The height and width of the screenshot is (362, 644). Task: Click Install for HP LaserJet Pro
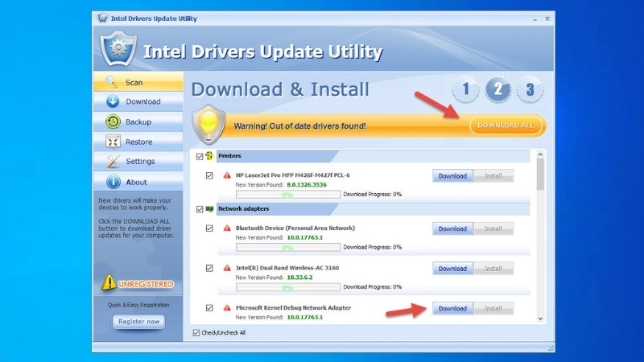(x=493, y=176)
